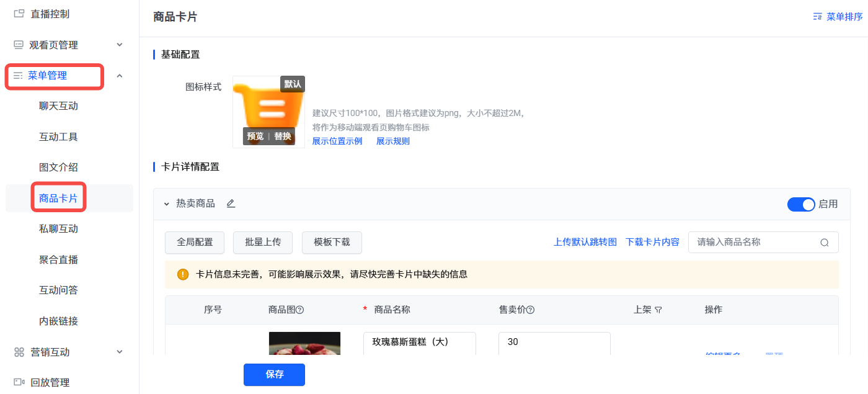Click the help icon beside 售卖价

tap(531, 310)
